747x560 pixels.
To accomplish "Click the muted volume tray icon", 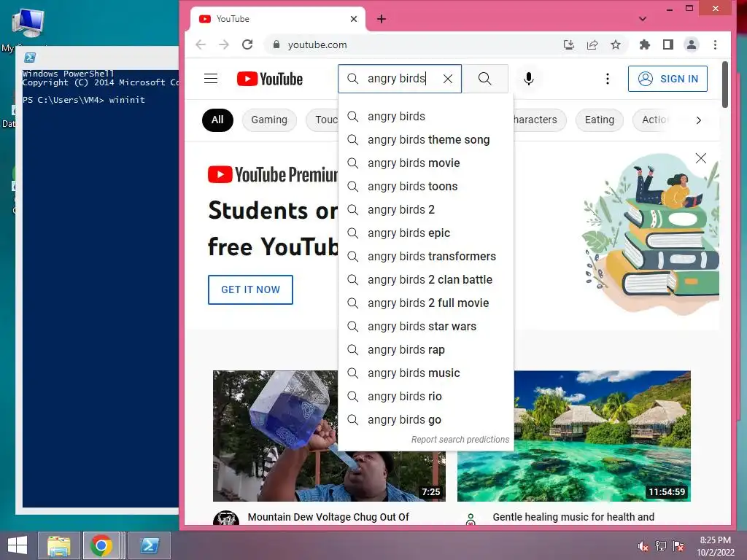I will (643, 545).
